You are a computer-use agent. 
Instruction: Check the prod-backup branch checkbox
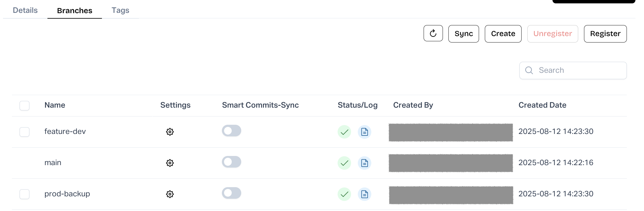point(24,194)
